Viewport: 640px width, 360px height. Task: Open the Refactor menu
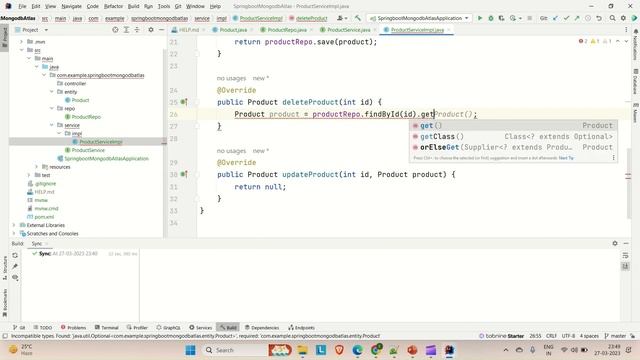[x=113, y=6]
